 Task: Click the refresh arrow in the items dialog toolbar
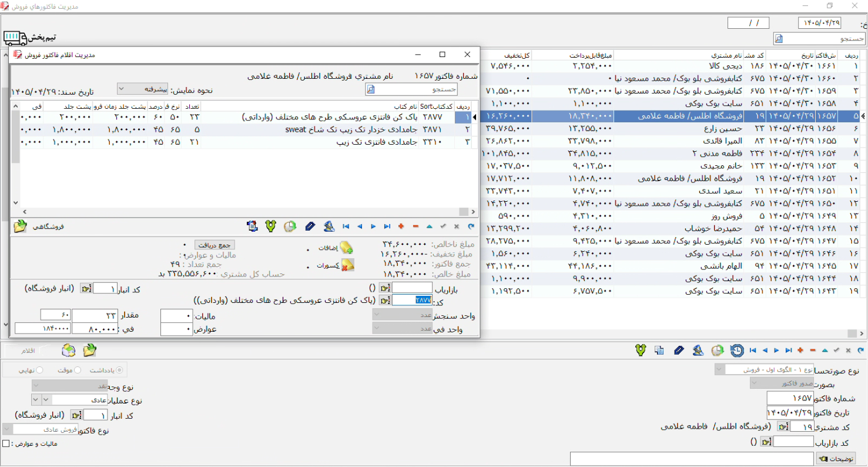(x=471, y=226)
